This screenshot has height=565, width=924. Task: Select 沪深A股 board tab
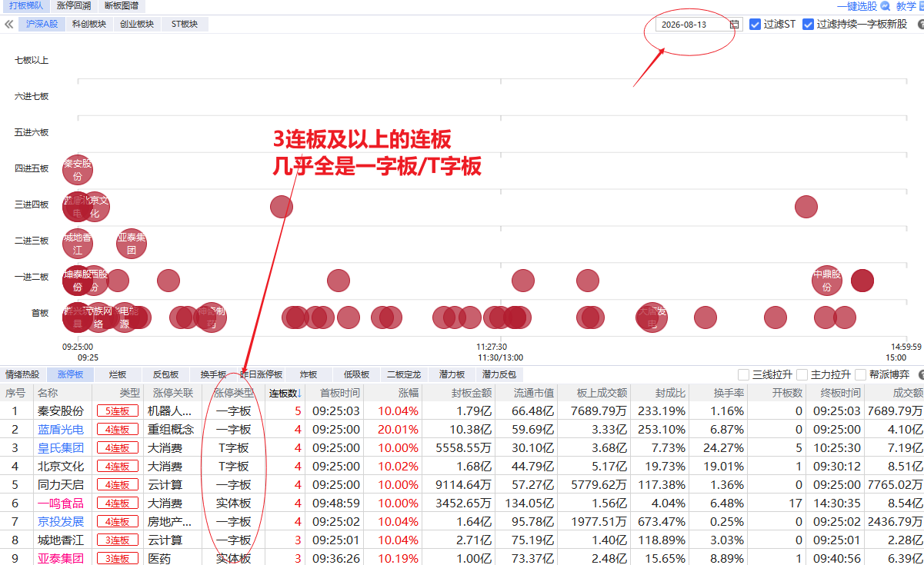coord(42,24)
